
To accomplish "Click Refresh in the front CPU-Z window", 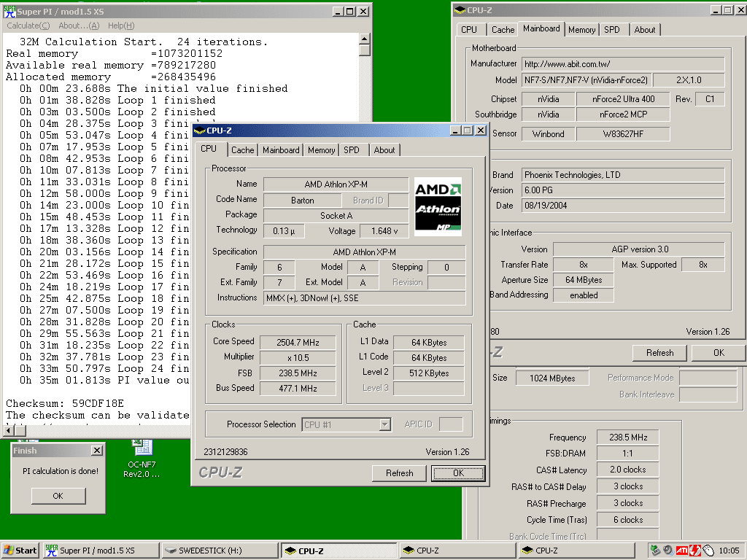I will [399, 472].
